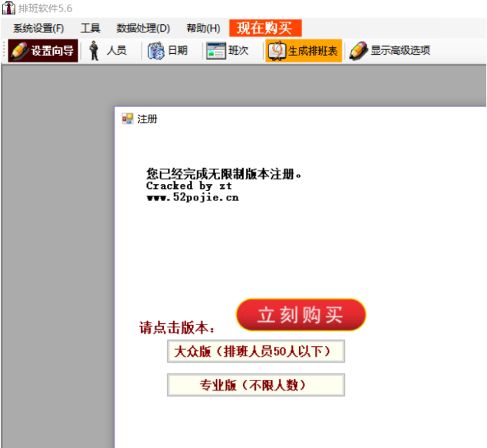Click the red 立刻购买 button
Viewport: 487px width, 448px height.
[x=301, y=314]
